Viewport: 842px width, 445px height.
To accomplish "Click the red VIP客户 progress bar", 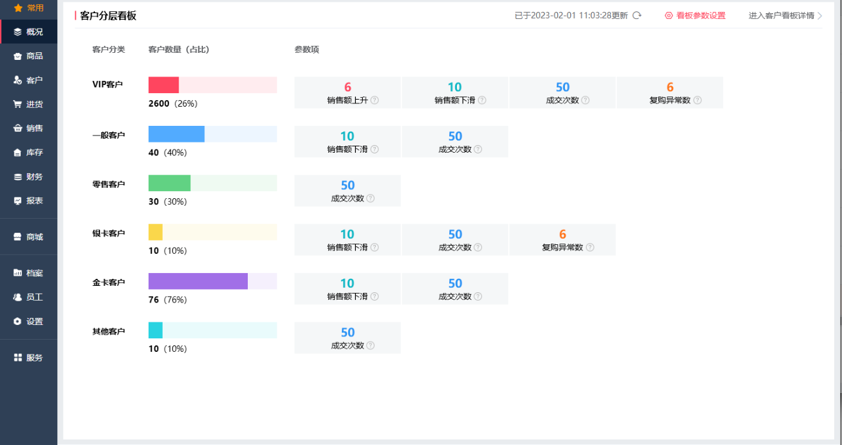I will [x=213, y=85].
